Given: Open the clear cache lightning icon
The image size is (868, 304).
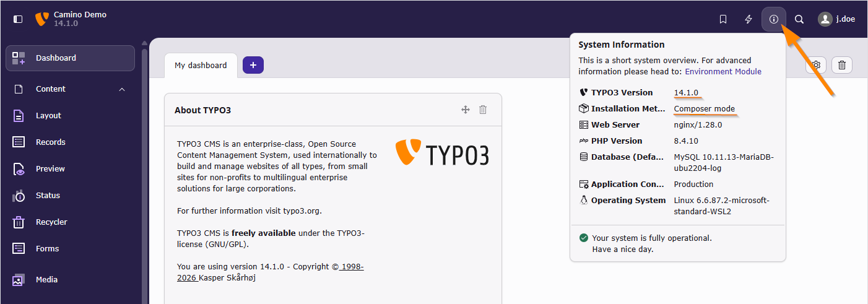Looking at the screenshot, I should tap(749, 19).
